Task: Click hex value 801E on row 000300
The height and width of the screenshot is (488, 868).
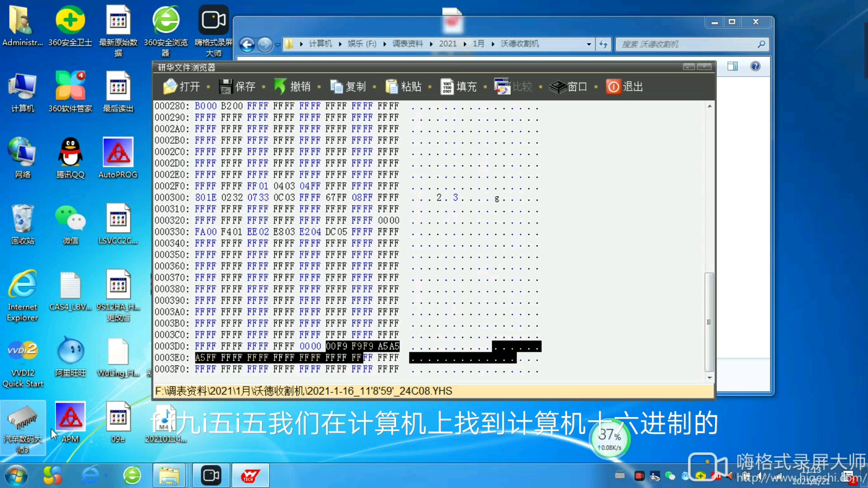Action: 206,197
